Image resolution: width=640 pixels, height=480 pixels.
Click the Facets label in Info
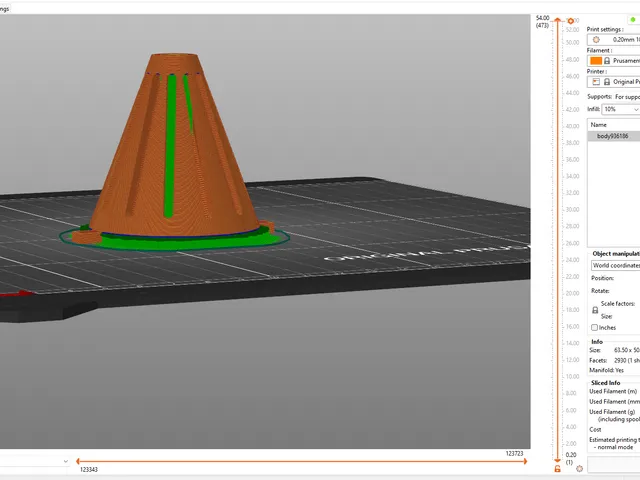(x=598, y=360)
